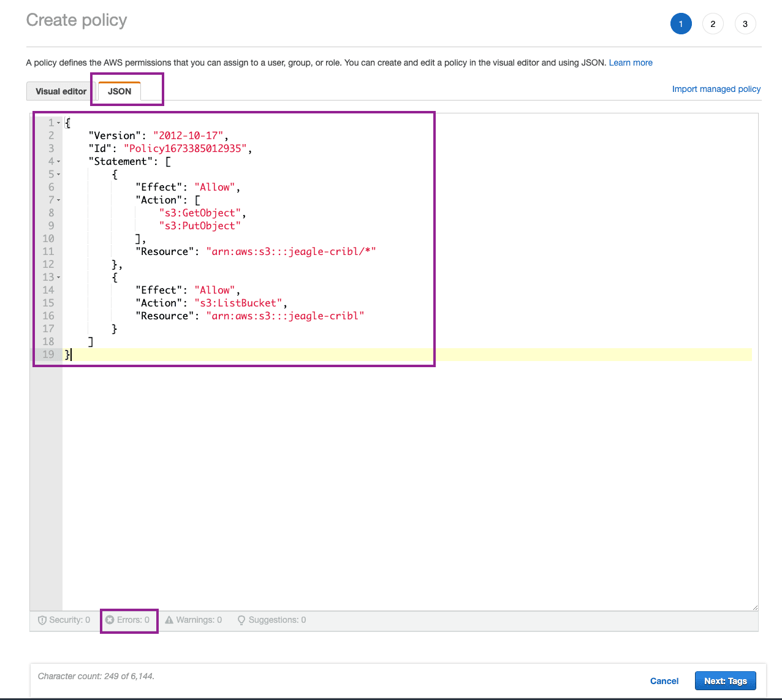Click the Suggestions lightbulb icon
Image resolution: width=782 pixels, height=700 pixels.
[x=241, y=620]
